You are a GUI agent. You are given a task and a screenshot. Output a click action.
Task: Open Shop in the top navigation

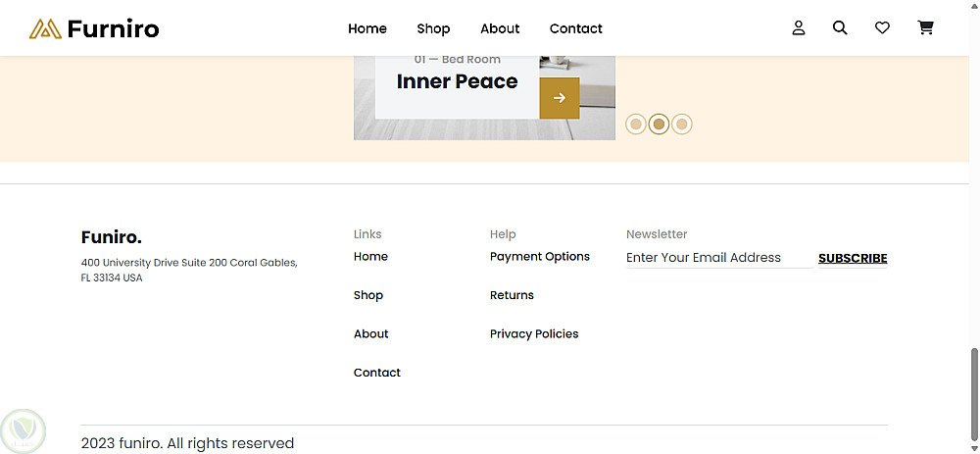(433, 28)
